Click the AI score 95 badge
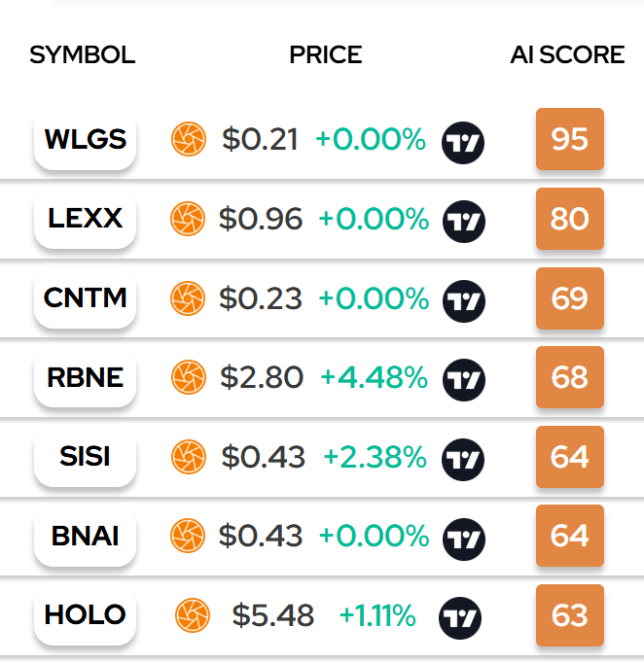 [570, 139]
